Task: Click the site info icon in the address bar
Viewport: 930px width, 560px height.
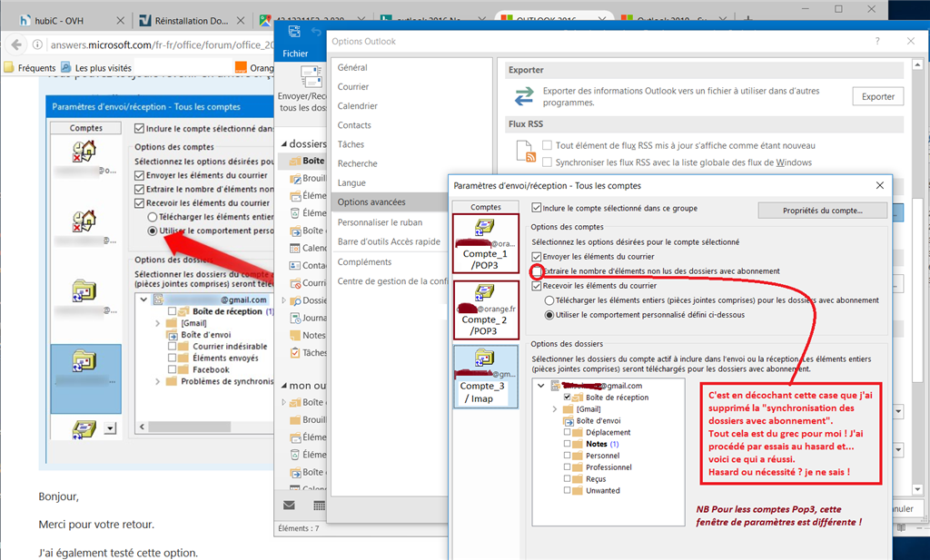Action: coord(37,44)
